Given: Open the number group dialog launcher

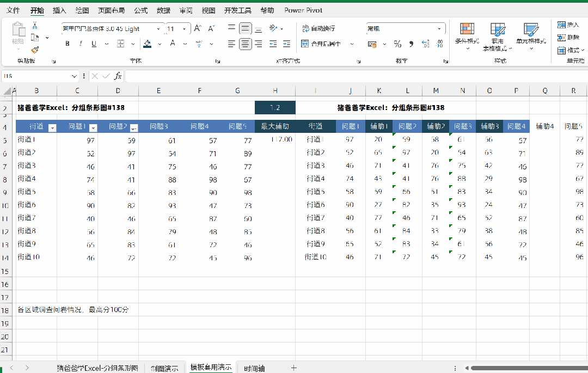Looking at the screenshot, I should (x=445, y=61).
